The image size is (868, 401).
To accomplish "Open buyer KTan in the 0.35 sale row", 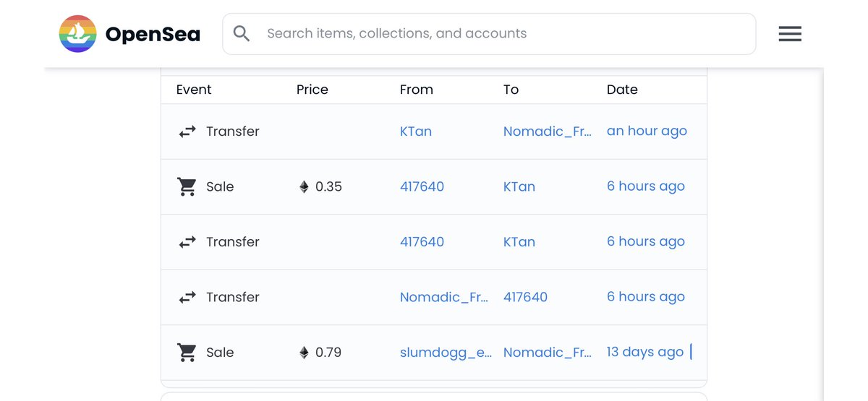I will tap(519, 186).
